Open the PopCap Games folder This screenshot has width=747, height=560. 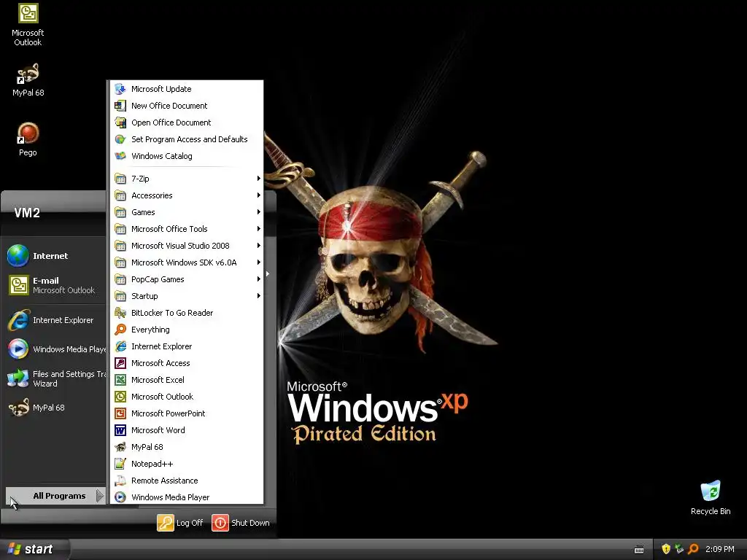(187, 279)
